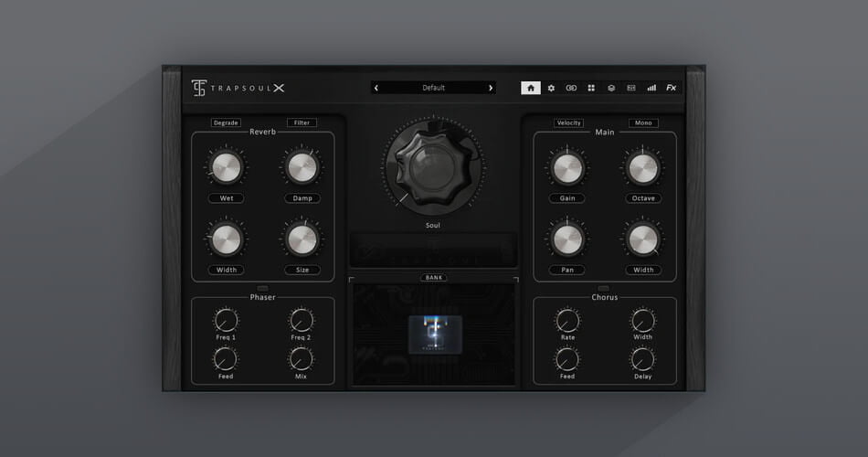
Task: Click the Chorus section title
Action: [605, 297]
